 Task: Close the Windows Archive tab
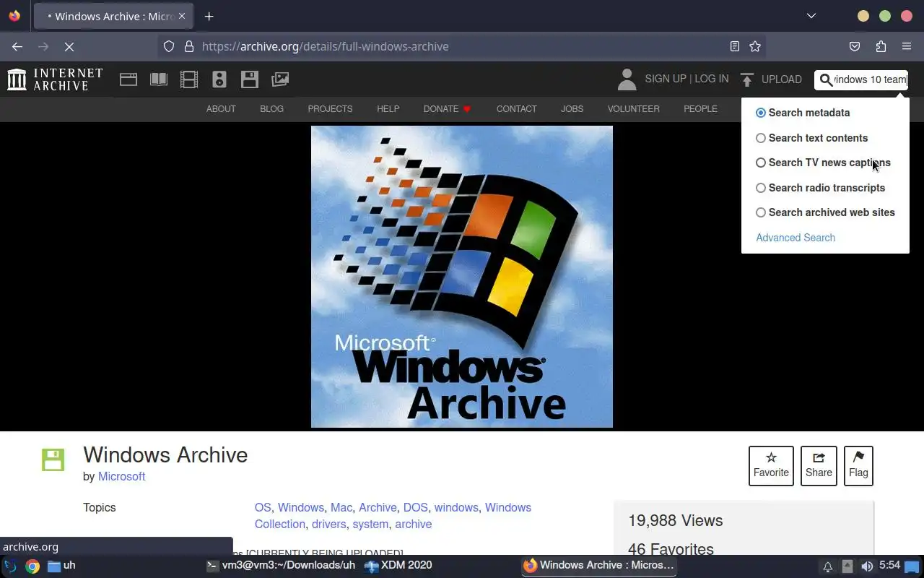tap(182, 16)
